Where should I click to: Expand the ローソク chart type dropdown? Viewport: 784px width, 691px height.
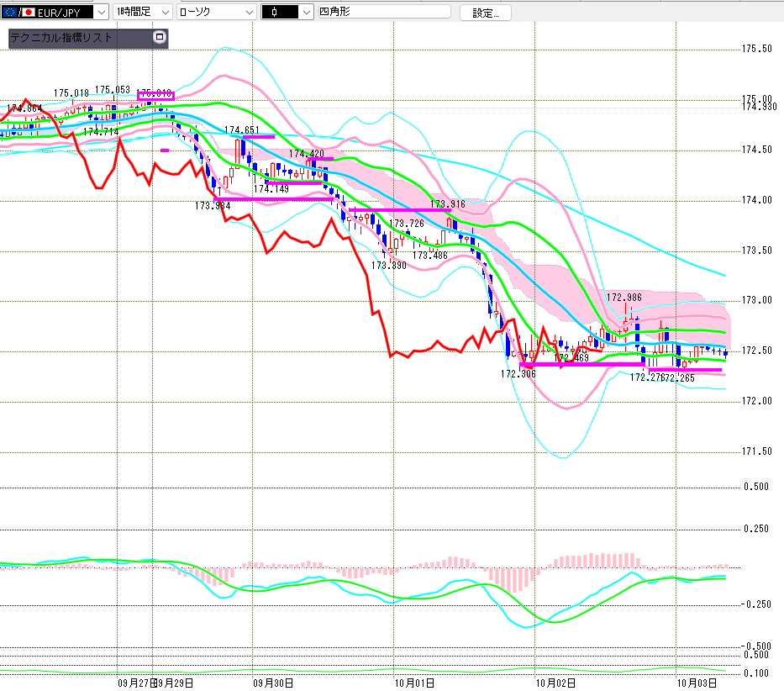coord(249,13)
